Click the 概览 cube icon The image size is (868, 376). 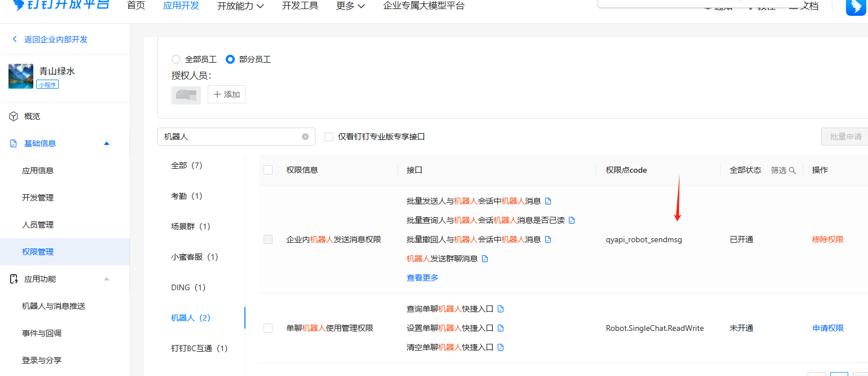pyautogui.click(x=14, y=116)
